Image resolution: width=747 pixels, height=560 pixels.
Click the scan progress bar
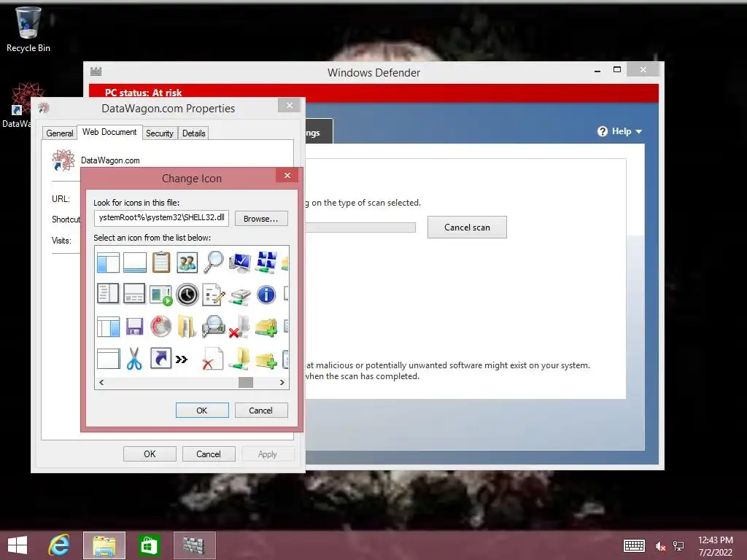coord(360,227)
